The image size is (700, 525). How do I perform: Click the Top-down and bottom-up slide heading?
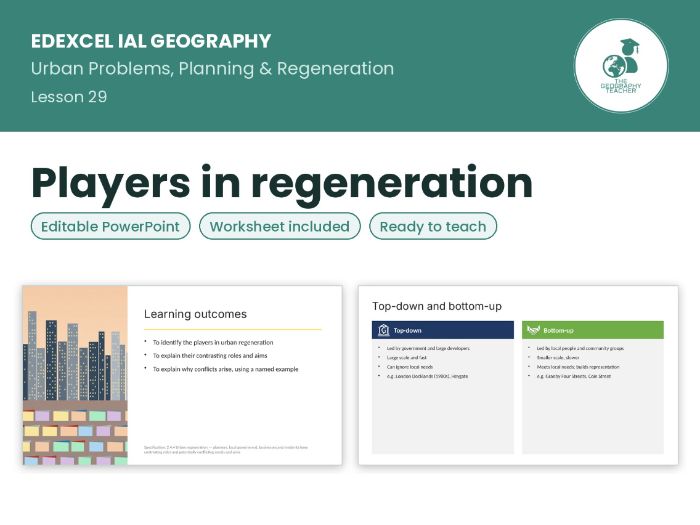[437, 306]
